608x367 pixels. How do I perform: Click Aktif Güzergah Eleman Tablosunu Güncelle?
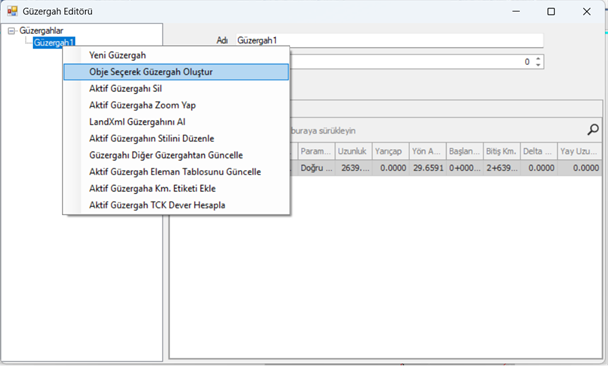tap(176, 172)
